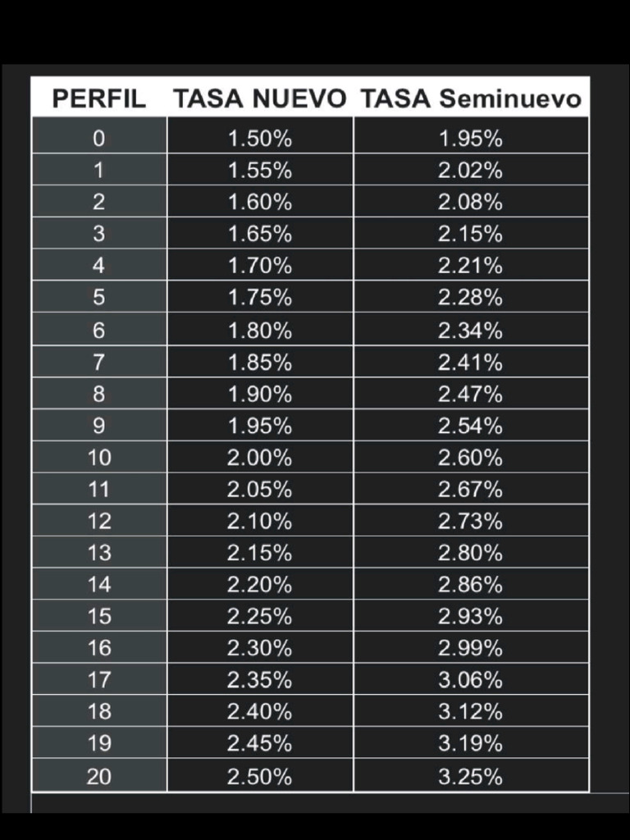This screenshot has height=840, width=630.
Task: Click the 2.80% seminuevo rate cell
Action: click(471, 553)
